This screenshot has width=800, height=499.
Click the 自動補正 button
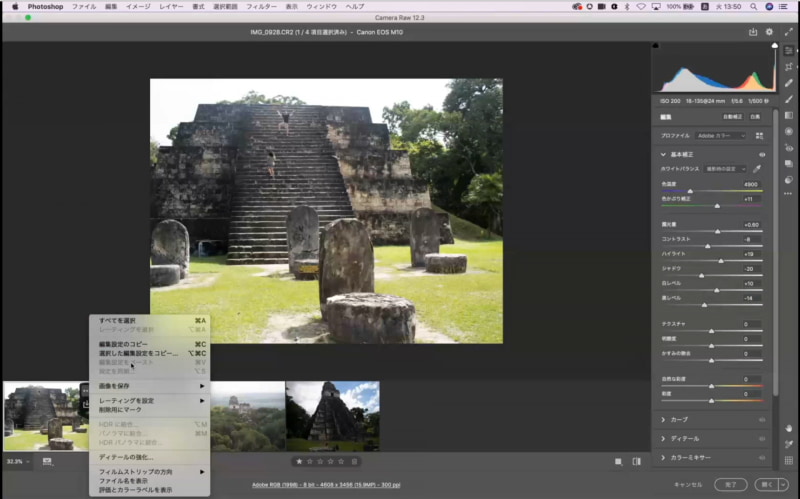[x=732, y=117]
